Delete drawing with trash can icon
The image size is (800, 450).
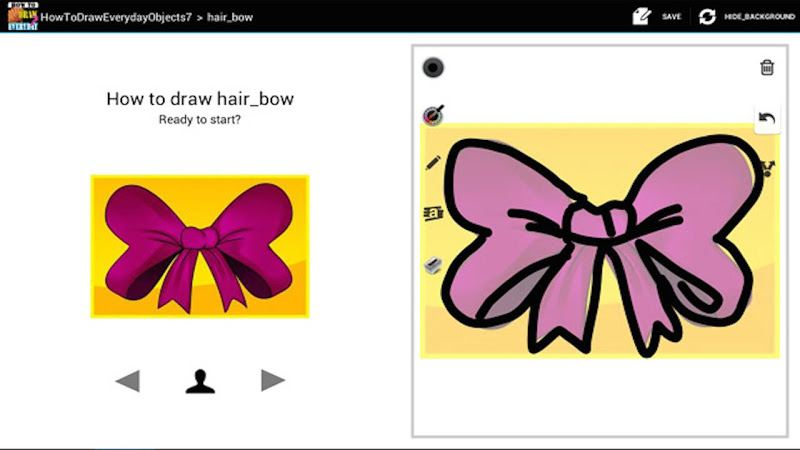pos(767,67)
